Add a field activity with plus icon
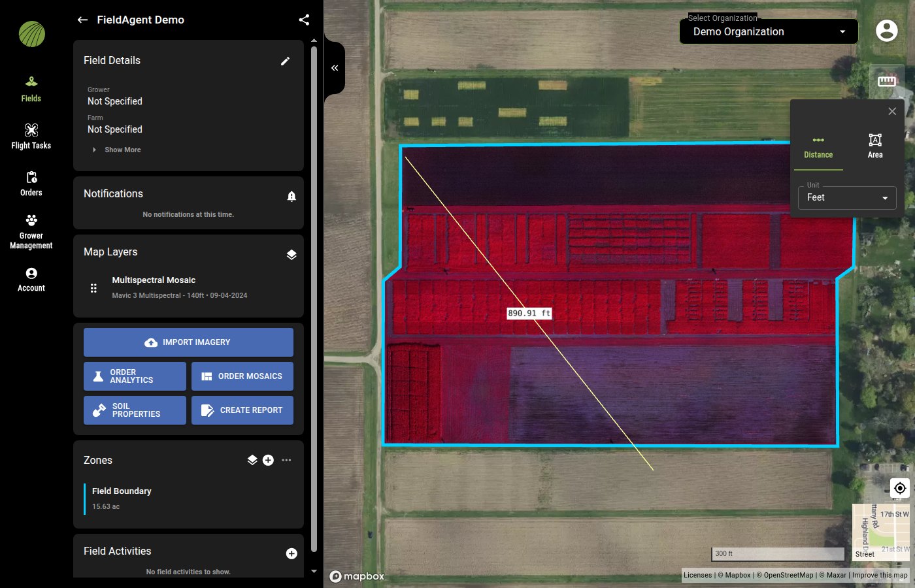 [x=291, y=553]
